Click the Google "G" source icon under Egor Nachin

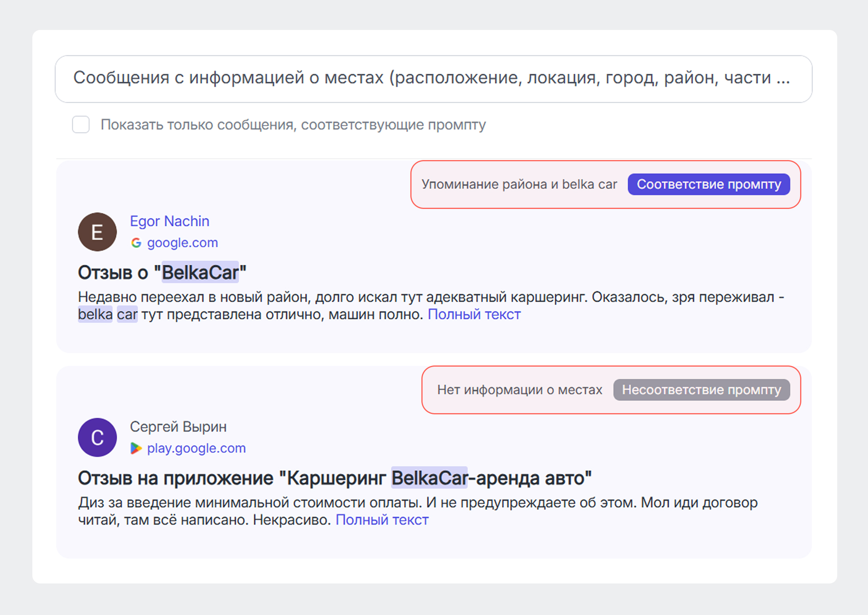(x=136, y=242)
